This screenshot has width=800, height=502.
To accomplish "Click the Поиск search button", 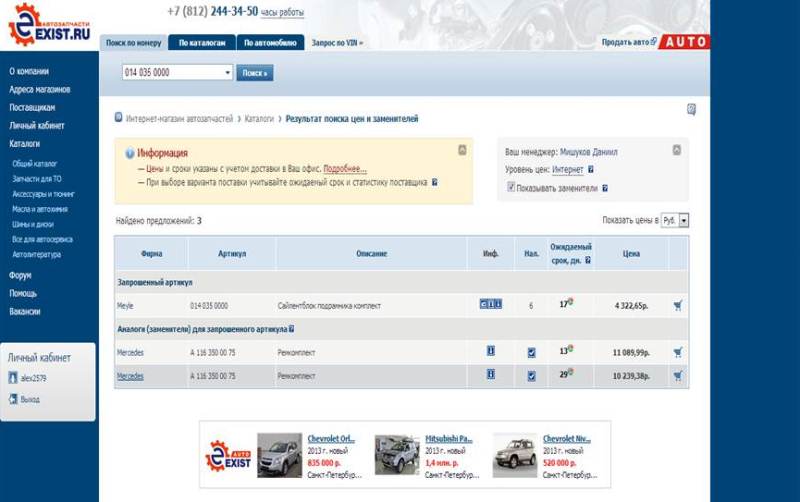I will coord(254,73).
